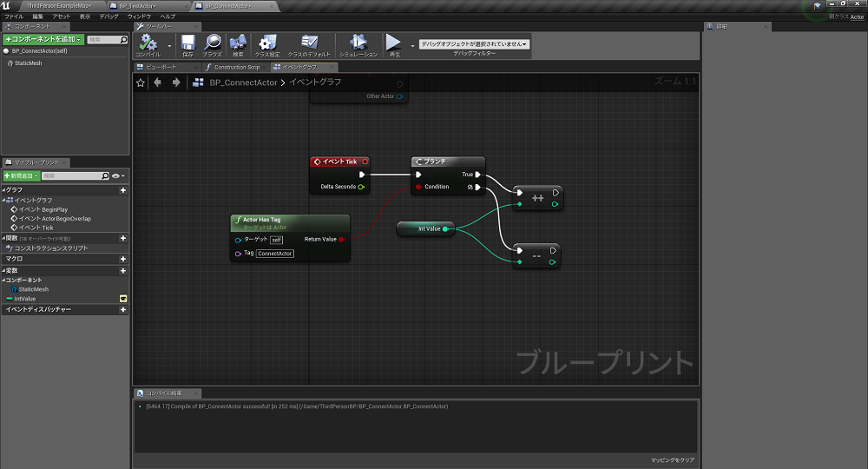Open play options dropdown arrow

(x=412, y=46)
